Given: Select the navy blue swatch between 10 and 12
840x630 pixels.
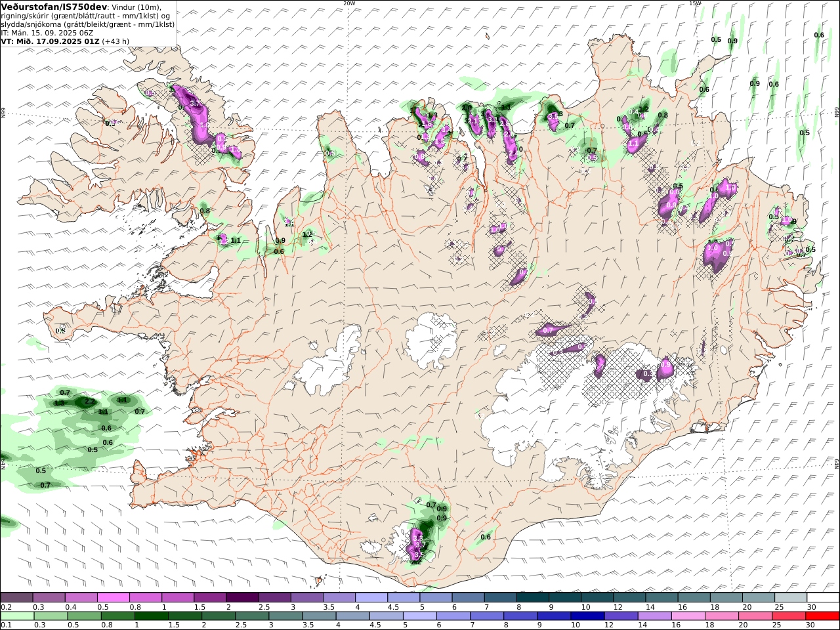Looking at the screenshot, I should point(587,616).
